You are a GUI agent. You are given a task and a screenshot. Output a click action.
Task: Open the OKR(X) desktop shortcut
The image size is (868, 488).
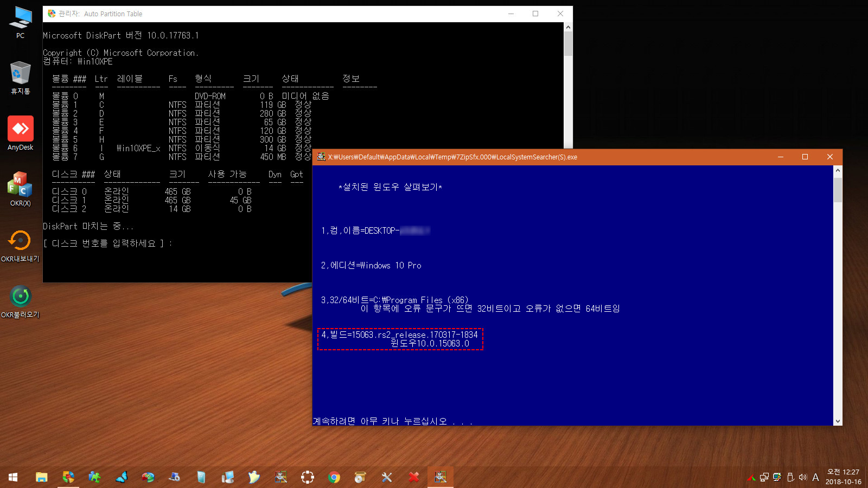20,189
